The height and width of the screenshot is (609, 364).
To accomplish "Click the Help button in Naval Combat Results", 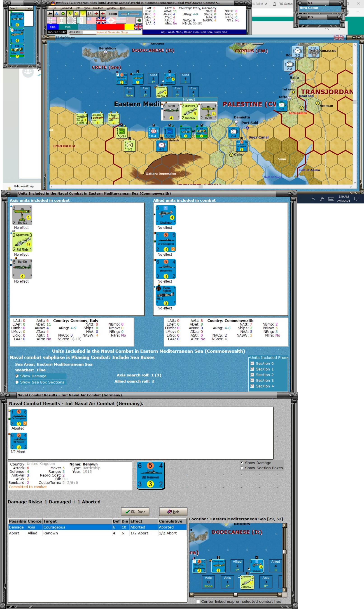I will click(x=173, y=512).
